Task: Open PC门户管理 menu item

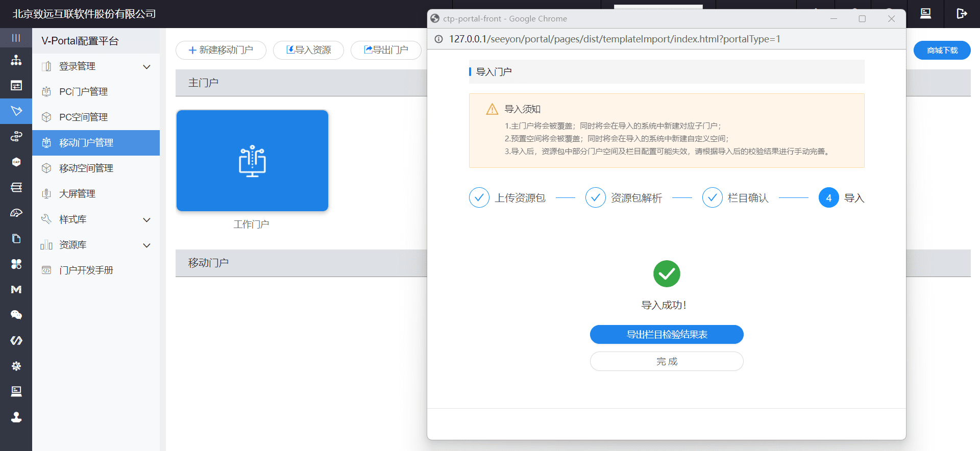Action: point(96,92)
